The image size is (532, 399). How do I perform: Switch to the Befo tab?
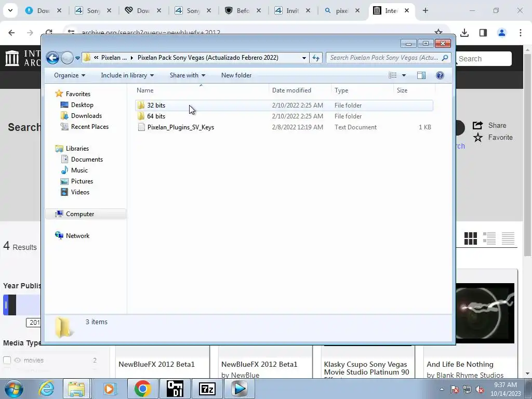pyautogui.click(x=243, y=10)
